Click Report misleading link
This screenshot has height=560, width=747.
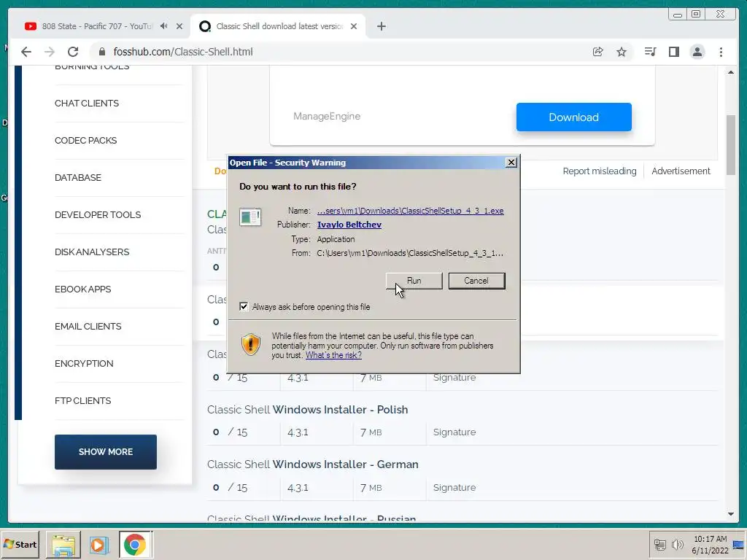click(600, 171)
